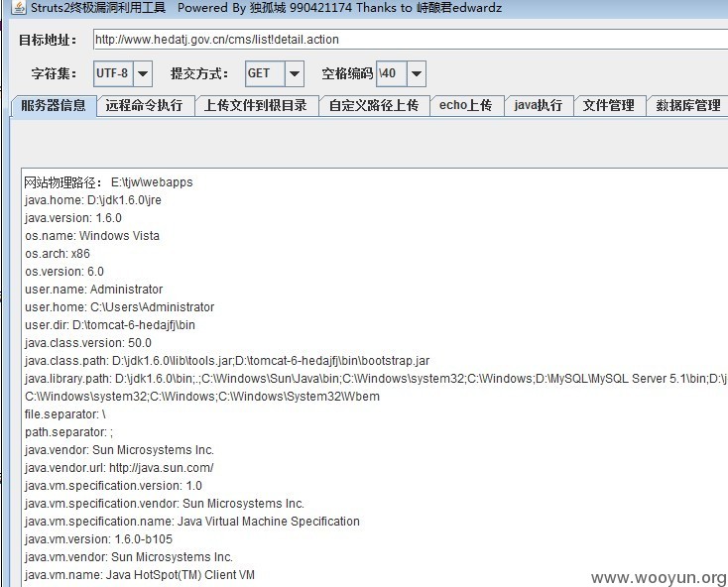Click the java.vm.specification.vendor line
This screenshot has width=728, height=587.
coord(165,504)
